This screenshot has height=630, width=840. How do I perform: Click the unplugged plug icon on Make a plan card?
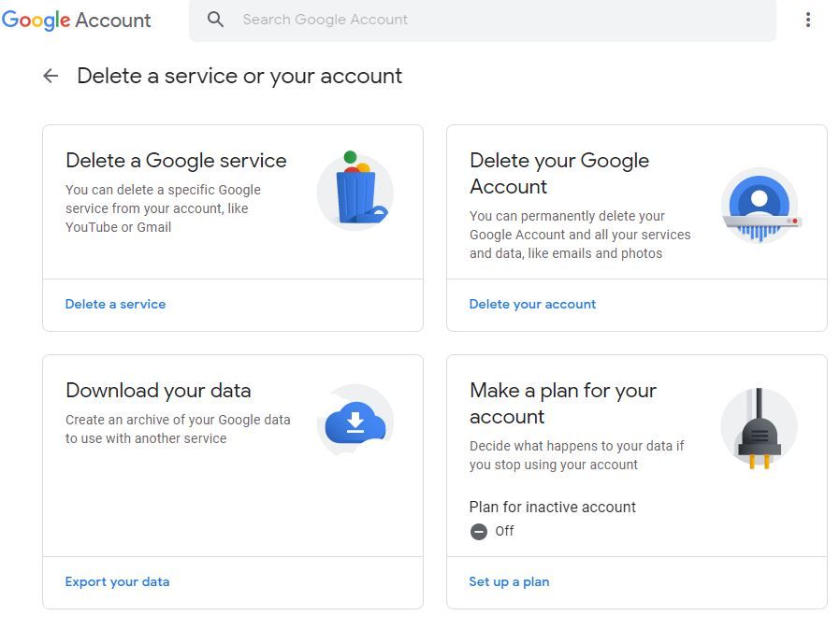pos(759,427)
